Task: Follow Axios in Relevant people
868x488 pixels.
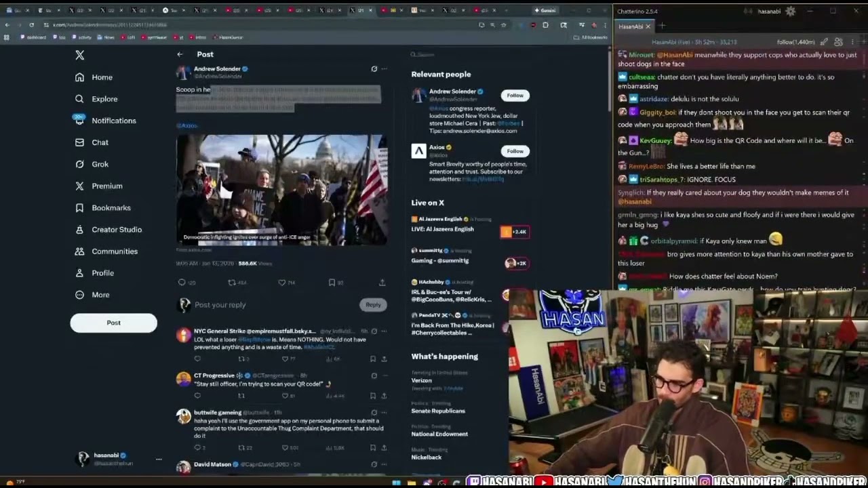Action: pos(515,151)
